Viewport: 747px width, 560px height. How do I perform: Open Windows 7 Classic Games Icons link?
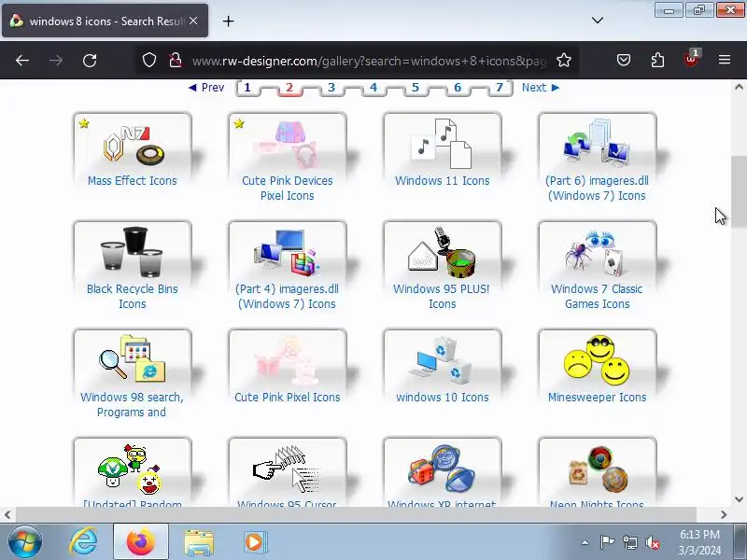tap(597, 296)
